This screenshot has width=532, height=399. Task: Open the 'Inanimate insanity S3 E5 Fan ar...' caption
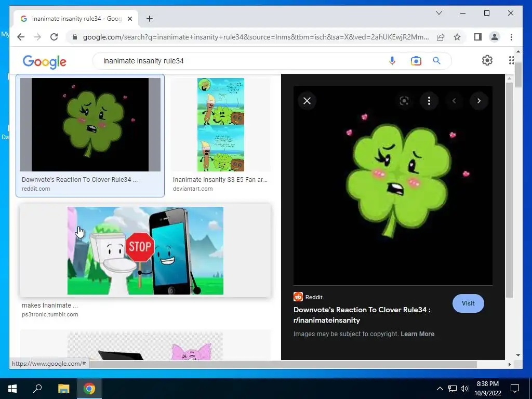220,179
